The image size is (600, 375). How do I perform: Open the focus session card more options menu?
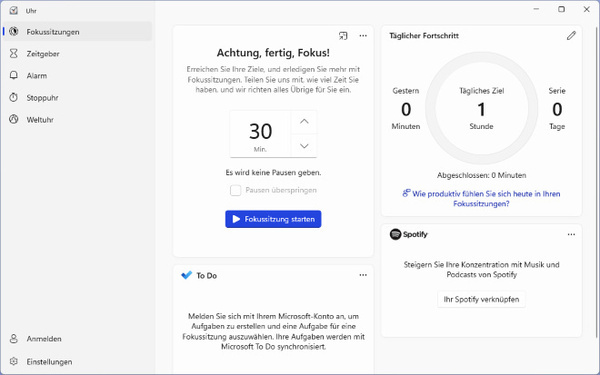363,36
